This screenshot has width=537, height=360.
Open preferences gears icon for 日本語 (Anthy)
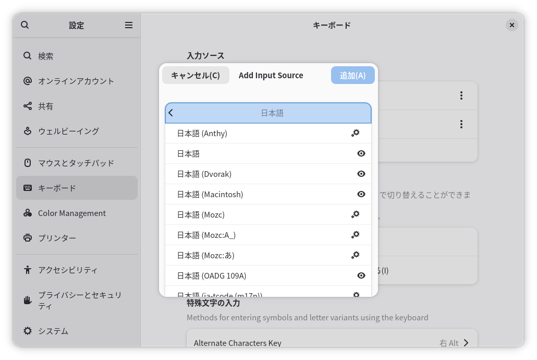[355, 133]
